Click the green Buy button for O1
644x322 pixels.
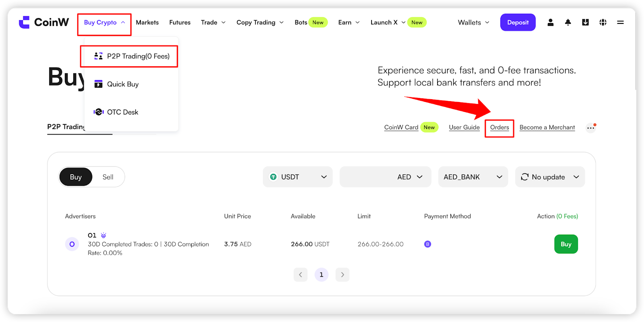[566, 244]
